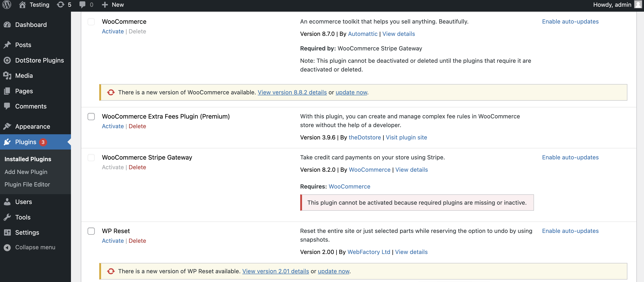This screenshot has width=644, height=282.
Task: Toggle checkbox for WooCommerce Stripe Gateway
Action: click(x=91, y=157)
